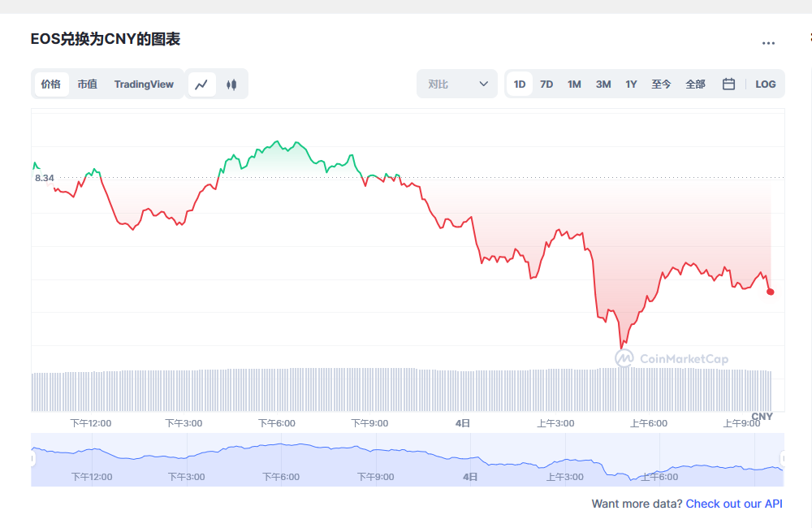The width and height of the screenshot is (812, 528).
Task: Click the 下午6:00 main axis label
Action: pyautogui.click(x=277, y=423)
